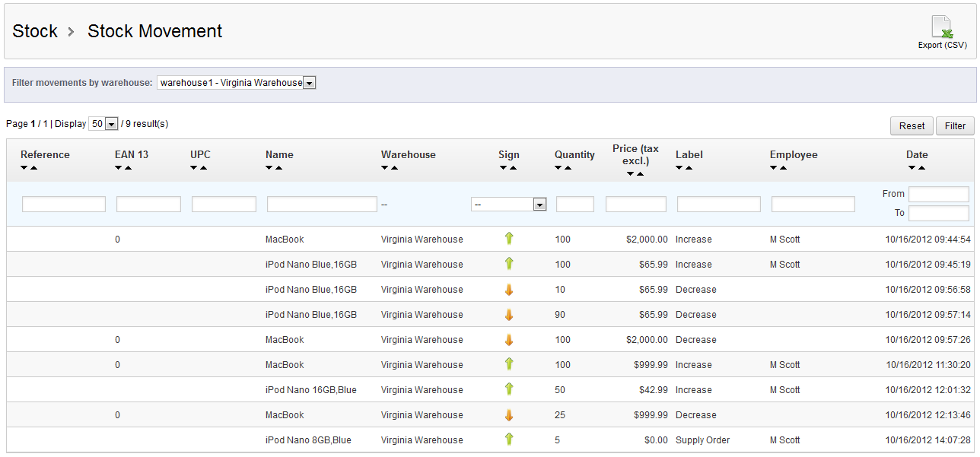Sort Label column ascending arrow
The image size is (980, 457).
coord(689,168)
